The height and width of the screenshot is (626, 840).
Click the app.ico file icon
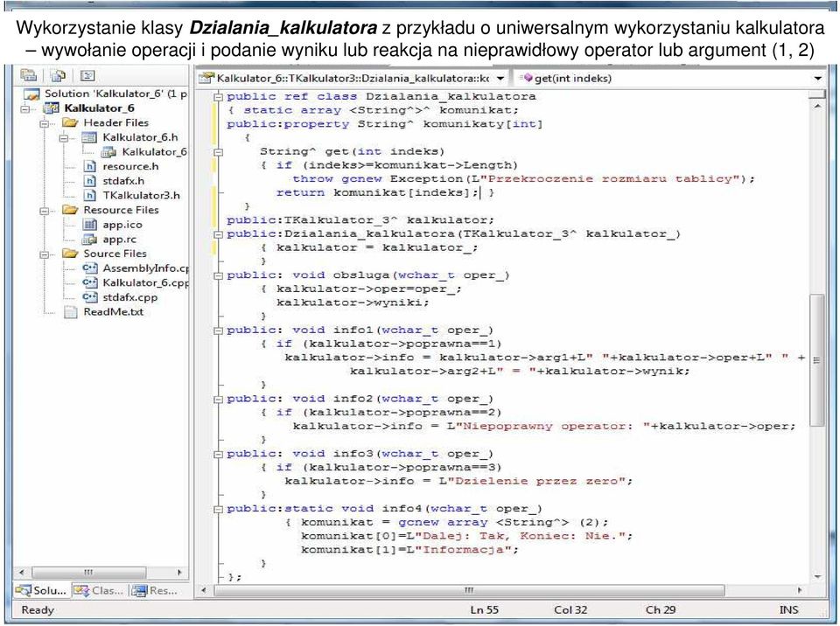pos(90,225)
